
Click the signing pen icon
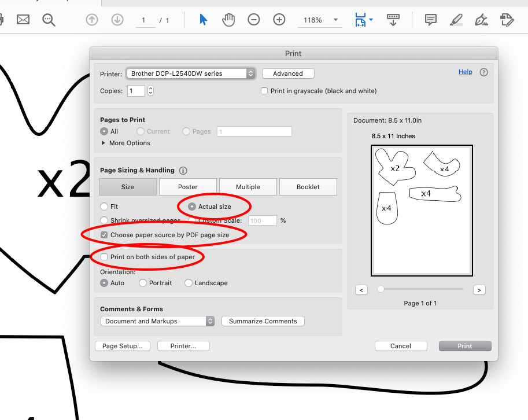(x=481, y=20)
